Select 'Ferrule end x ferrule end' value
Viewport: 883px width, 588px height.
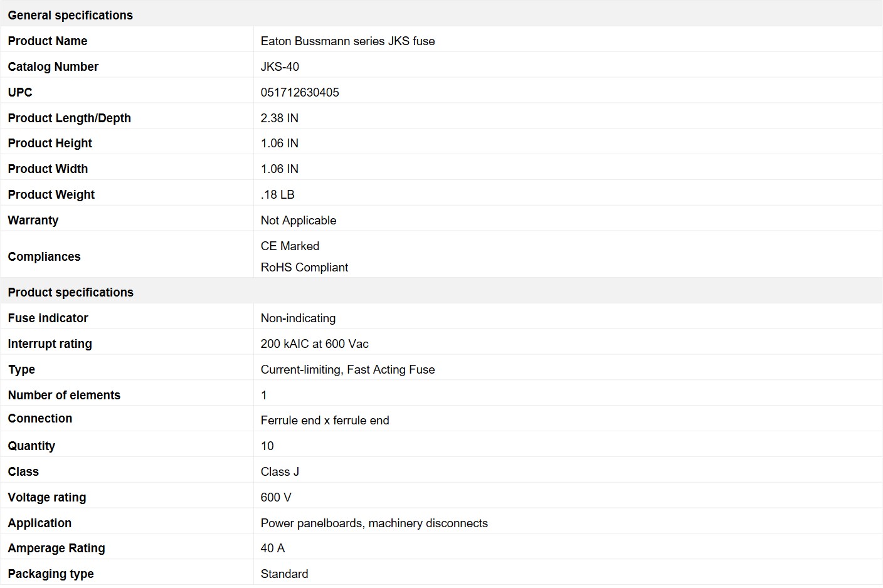click(x=325, y=420)
